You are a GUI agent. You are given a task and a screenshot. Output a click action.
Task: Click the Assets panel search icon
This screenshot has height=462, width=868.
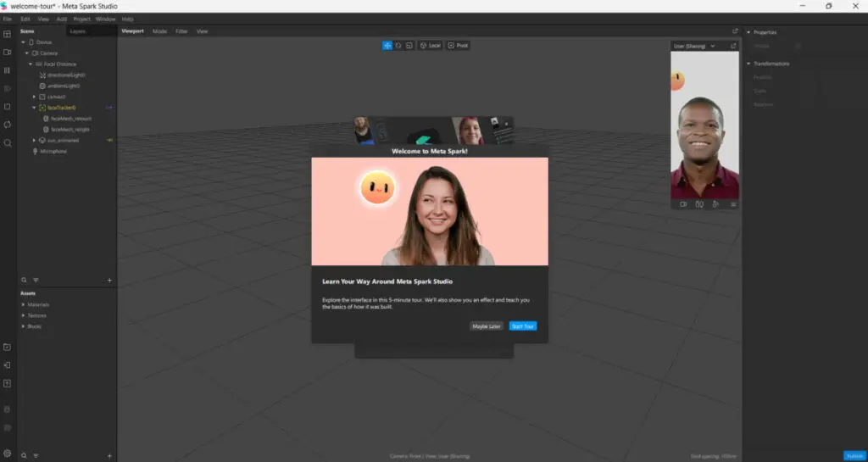pyautogui.click(x=24, y=456)
